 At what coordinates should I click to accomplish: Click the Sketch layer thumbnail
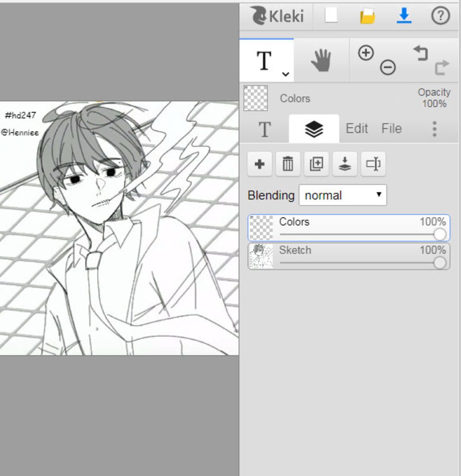[x=261, y=256]
